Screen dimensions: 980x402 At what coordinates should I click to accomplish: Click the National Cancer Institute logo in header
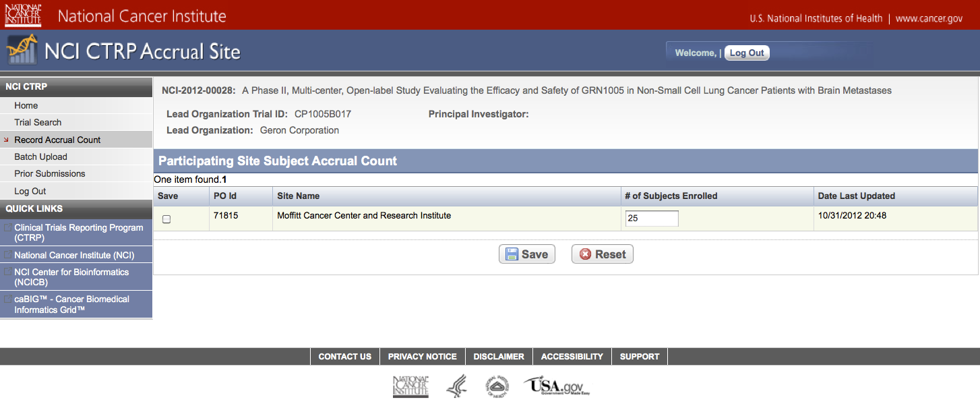click(x=24, y=15)
